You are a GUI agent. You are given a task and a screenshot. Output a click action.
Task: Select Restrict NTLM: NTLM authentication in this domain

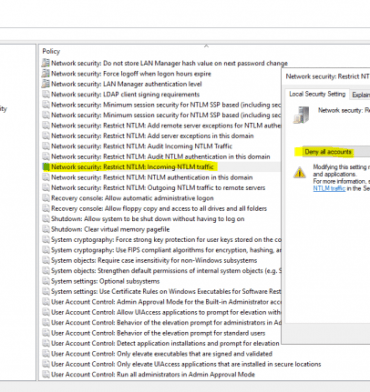point(152,177)
